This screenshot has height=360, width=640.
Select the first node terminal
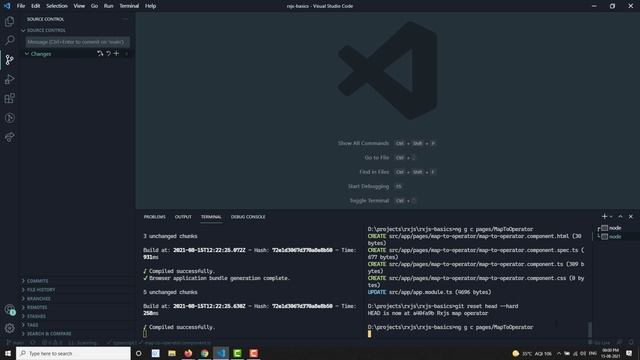pyautogui.click(x=616, y=228)
